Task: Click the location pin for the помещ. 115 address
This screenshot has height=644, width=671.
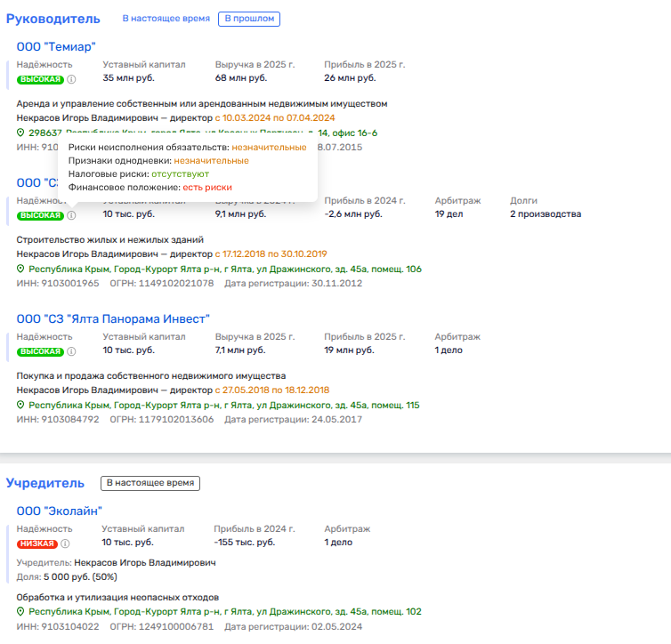Action: point(21,406)
